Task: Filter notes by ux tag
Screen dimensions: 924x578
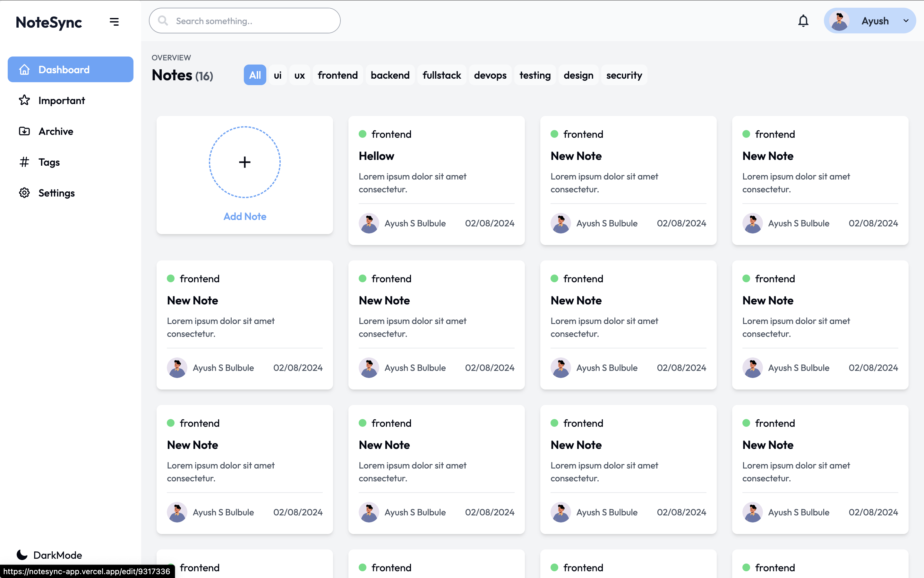Action: (x=300, y=75)
